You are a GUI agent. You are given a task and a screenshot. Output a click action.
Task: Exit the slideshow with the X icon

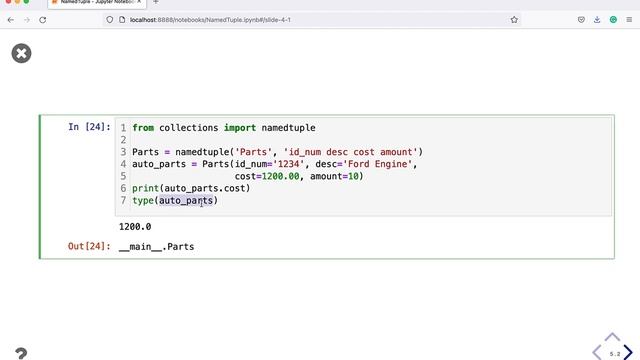(21, 53)
